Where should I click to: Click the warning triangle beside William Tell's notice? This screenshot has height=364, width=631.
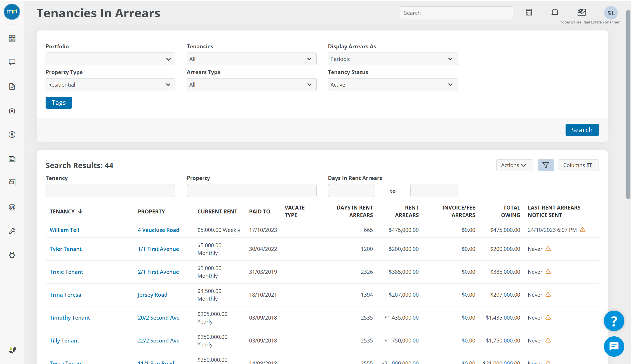tap(582, 230)
